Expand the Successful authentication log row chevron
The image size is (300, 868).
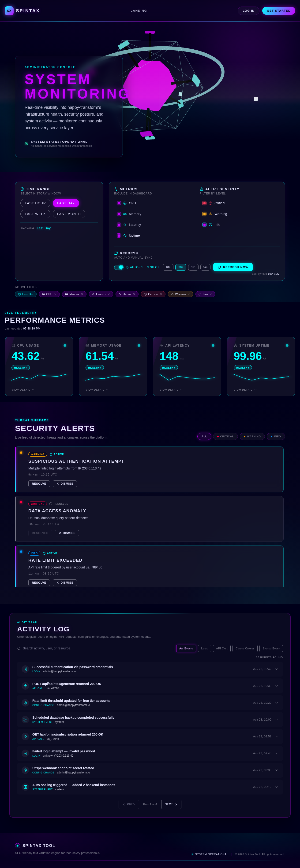277,669
